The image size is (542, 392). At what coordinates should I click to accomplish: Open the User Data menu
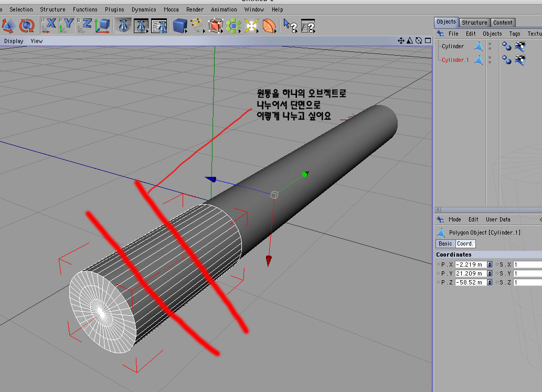(x=498, y=219)
